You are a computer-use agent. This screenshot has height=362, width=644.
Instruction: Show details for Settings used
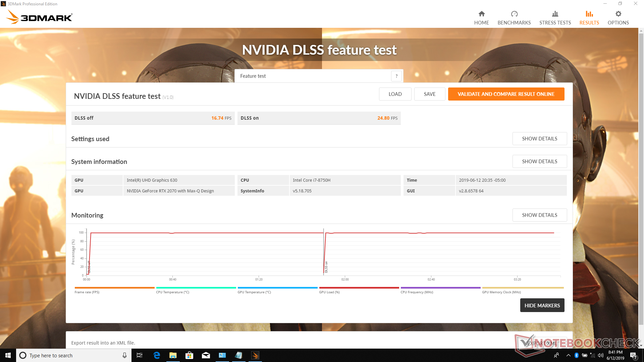point(539,139)
